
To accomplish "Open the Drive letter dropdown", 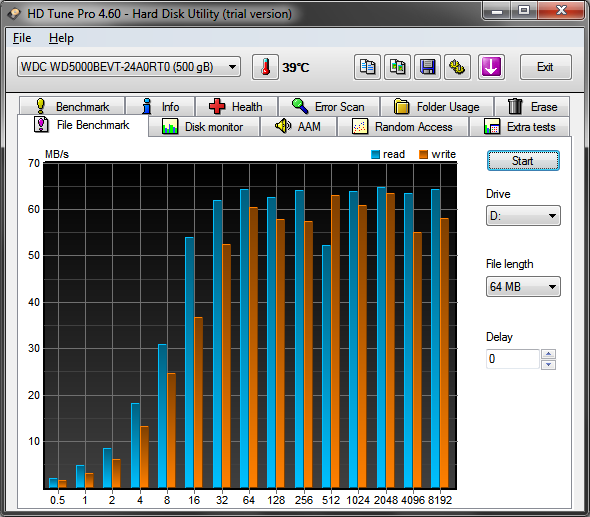I will pyautogui.click(x=523, y=216).
